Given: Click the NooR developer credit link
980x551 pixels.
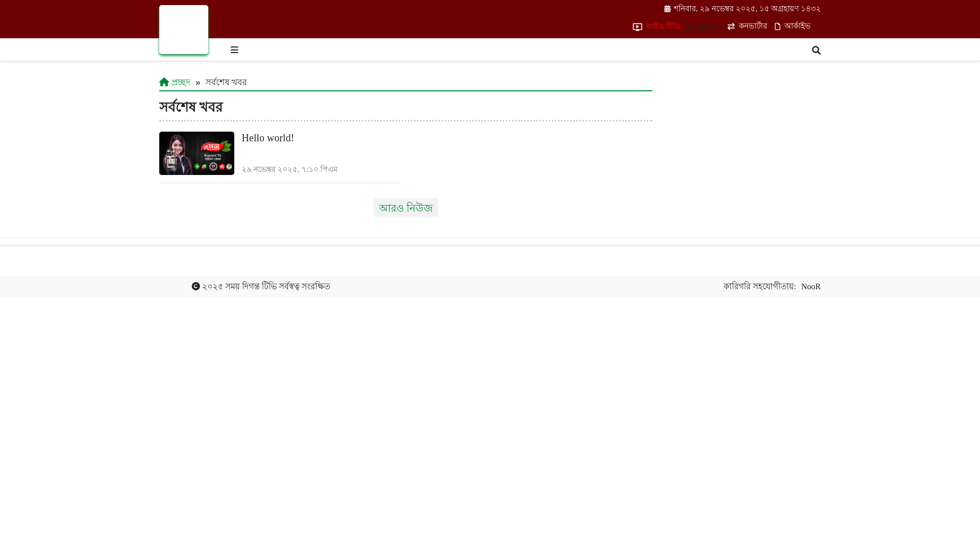Looking at the screenshot, I should [x=811, y=287].
